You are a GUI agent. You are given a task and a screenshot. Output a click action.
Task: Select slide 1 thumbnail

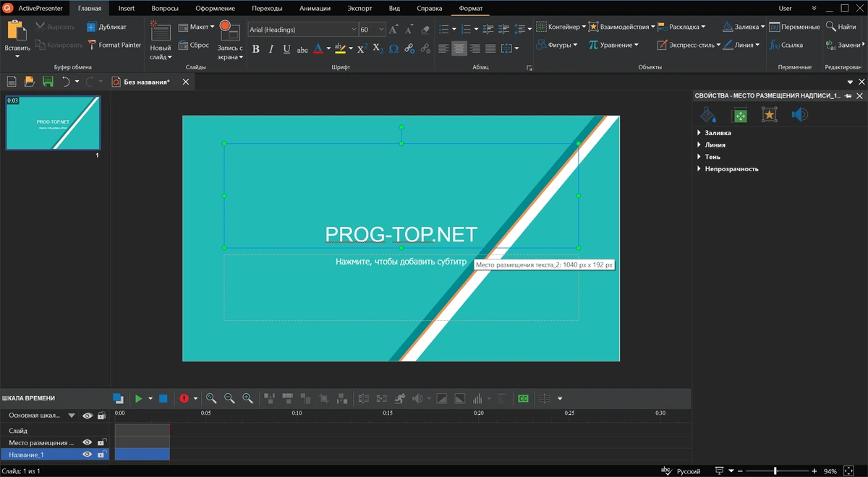point(53,123)
